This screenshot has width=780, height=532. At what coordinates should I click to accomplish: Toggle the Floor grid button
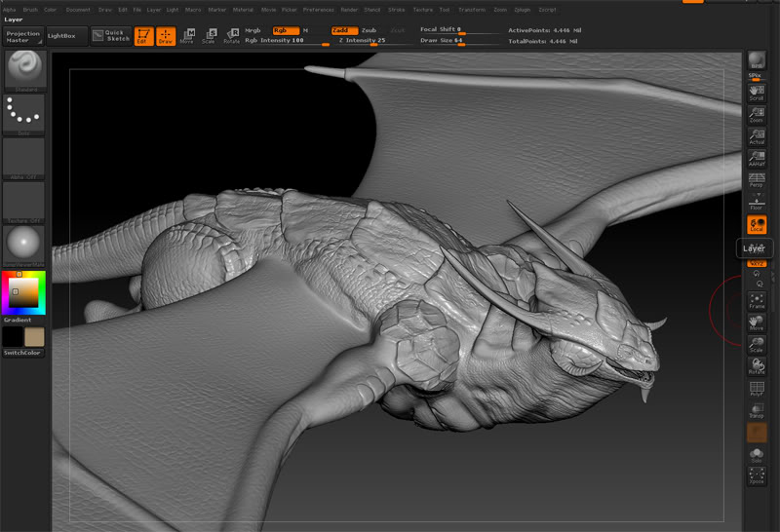pos(757,202)
